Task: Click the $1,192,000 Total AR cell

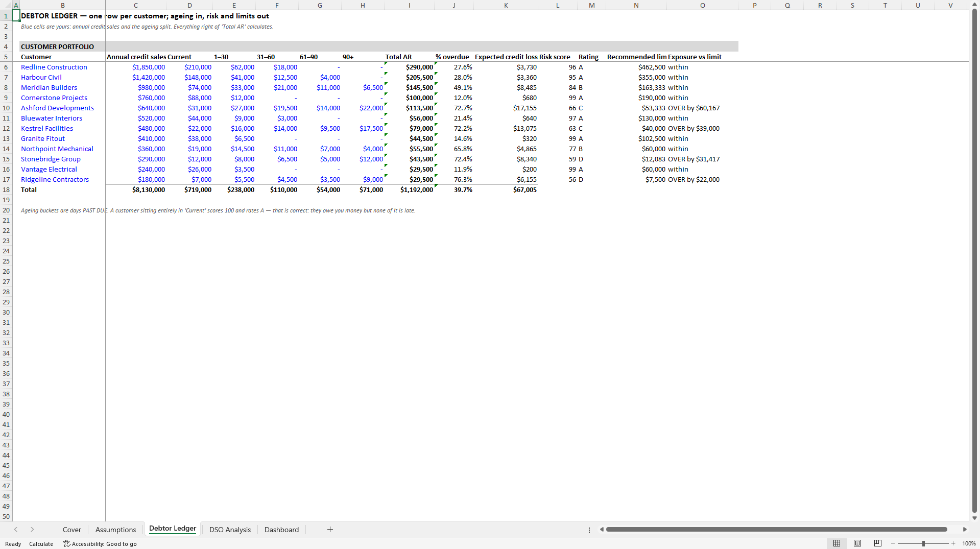Action: click(409, 189)
